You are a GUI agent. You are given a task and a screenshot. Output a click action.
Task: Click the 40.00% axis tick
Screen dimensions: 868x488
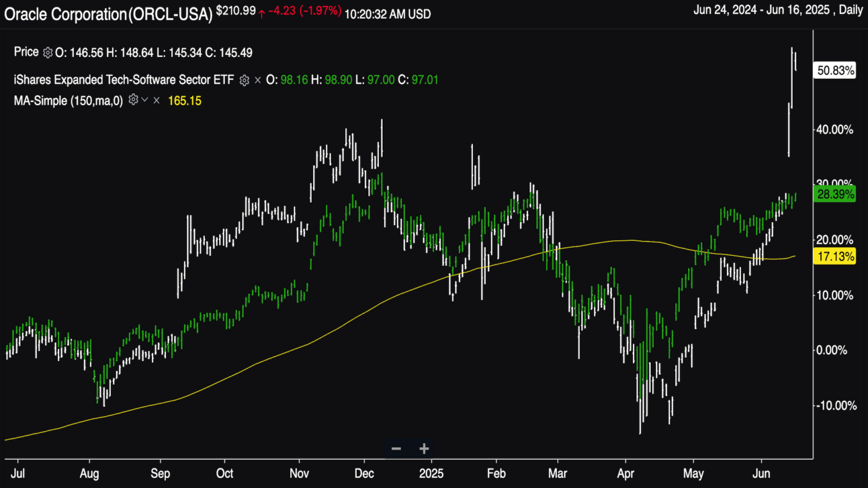click(x=835, y=129)
